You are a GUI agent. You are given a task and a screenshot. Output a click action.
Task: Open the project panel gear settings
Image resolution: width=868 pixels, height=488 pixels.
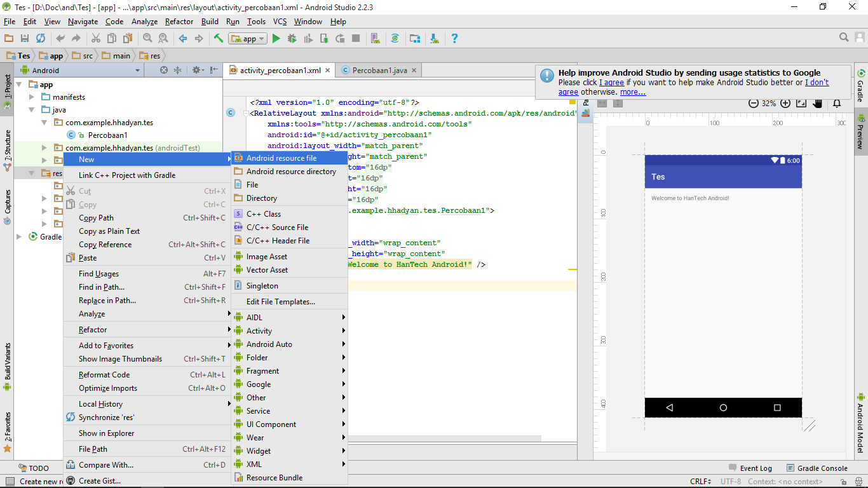click(197, 70)
